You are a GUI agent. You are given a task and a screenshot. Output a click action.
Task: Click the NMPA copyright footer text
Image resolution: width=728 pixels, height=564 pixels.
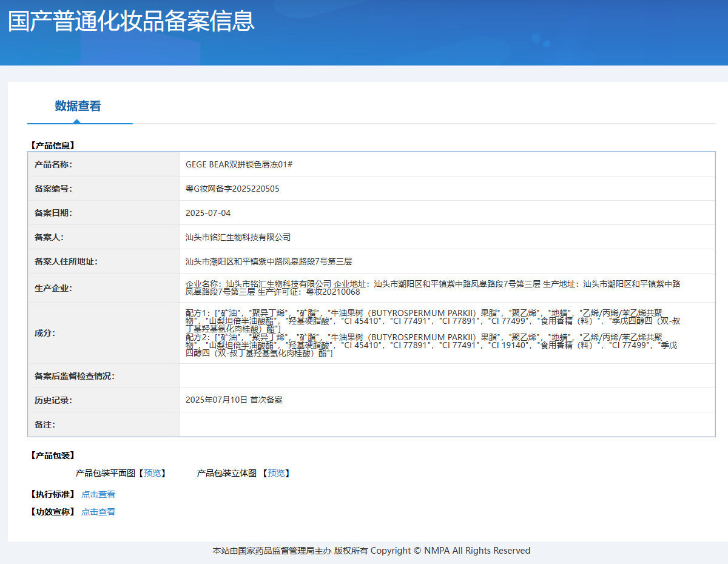[371, 551]
